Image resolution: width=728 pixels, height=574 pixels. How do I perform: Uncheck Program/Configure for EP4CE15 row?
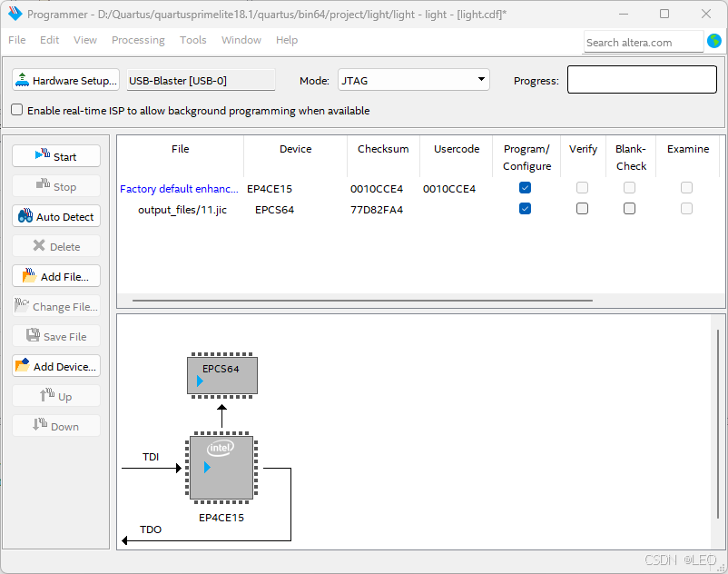pyautogui.click(x=525, y=188)
